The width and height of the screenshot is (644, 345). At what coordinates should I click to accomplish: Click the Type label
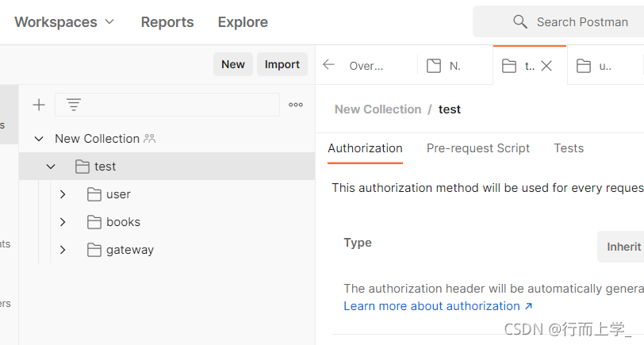point(358,243)
